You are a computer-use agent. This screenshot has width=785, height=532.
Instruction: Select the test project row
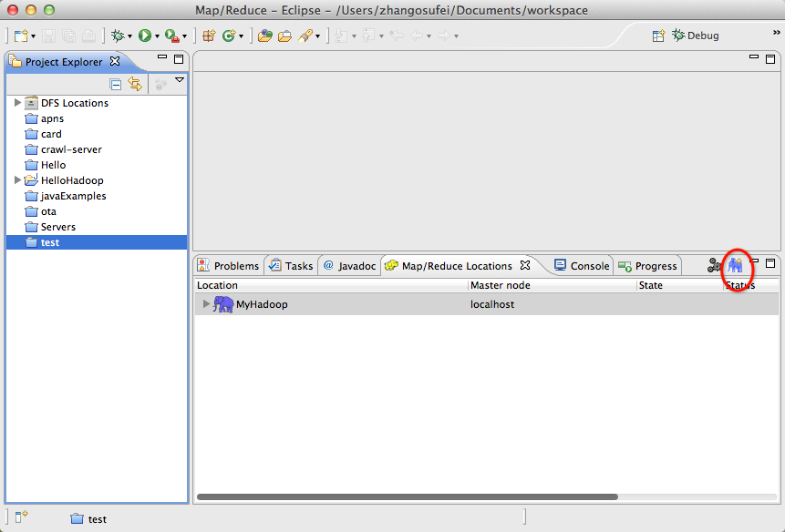point(97,242)
